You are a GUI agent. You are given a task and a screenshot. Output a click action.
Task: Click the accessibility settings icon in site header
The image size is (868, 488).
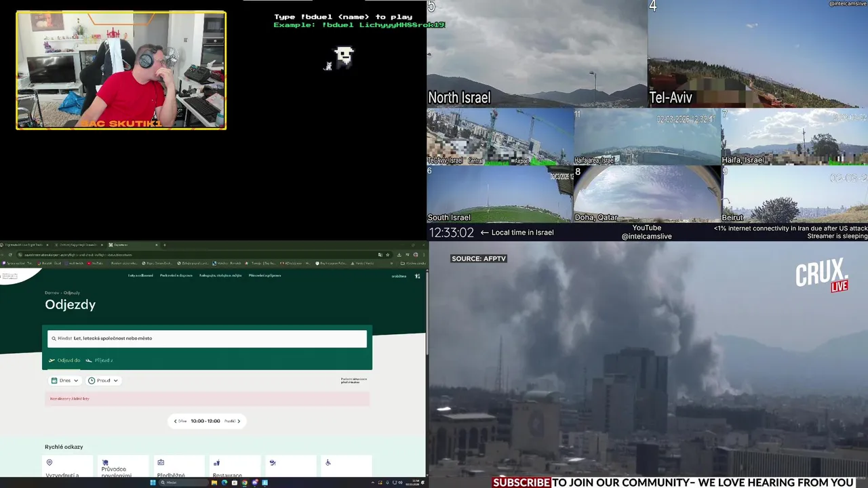click(x=418, y=276)
